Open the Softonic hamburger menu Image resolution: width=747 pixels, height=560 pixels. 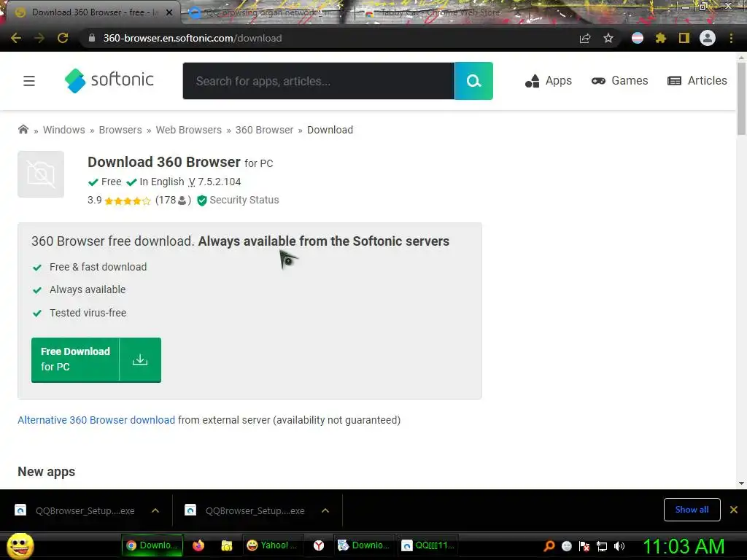click(x=29, y=81)
